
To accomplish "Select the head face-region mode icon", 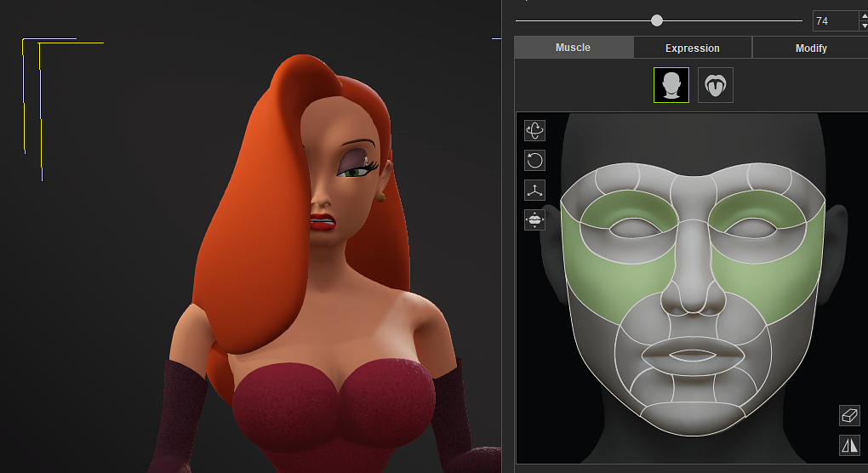I will tap(671, 85).
